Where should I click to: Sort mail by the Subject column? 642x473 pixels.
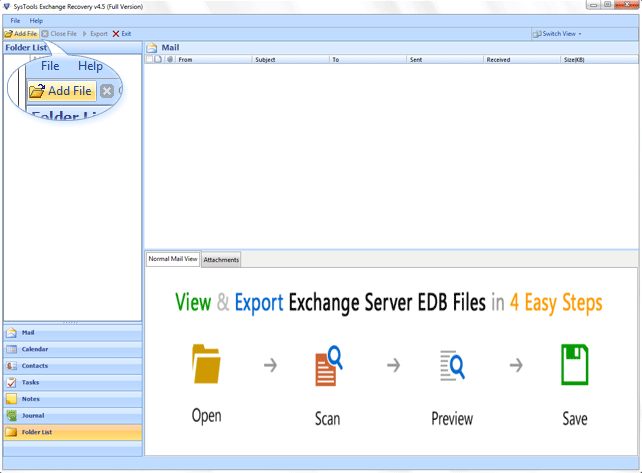(291, 60)
